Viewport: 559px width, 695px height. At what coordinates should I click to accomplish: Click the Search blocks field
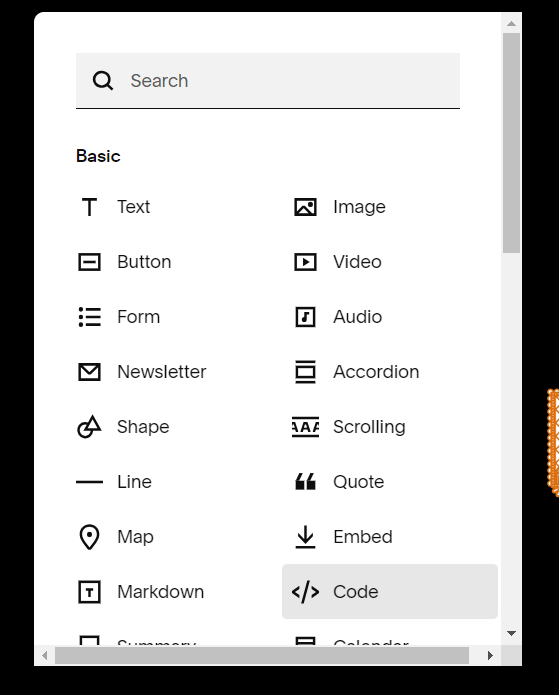click(268, 81)
